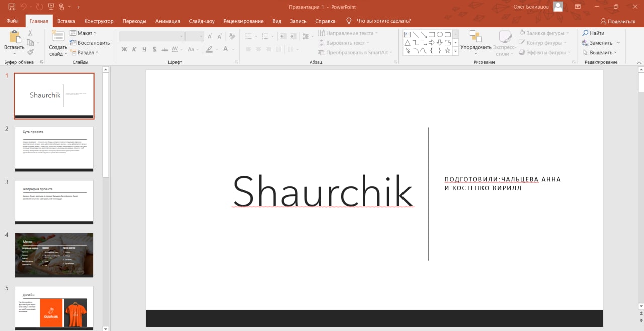Choose the triangle shape in the shapes gallery
Viewport: 644px width, 331px height.
coord(408,43)
